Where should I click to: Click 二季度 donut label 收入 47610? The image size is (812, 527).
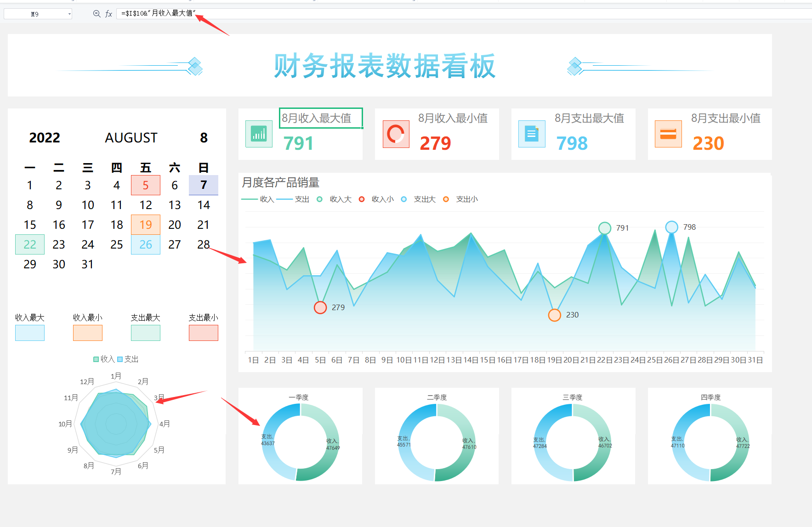point(469,443)
